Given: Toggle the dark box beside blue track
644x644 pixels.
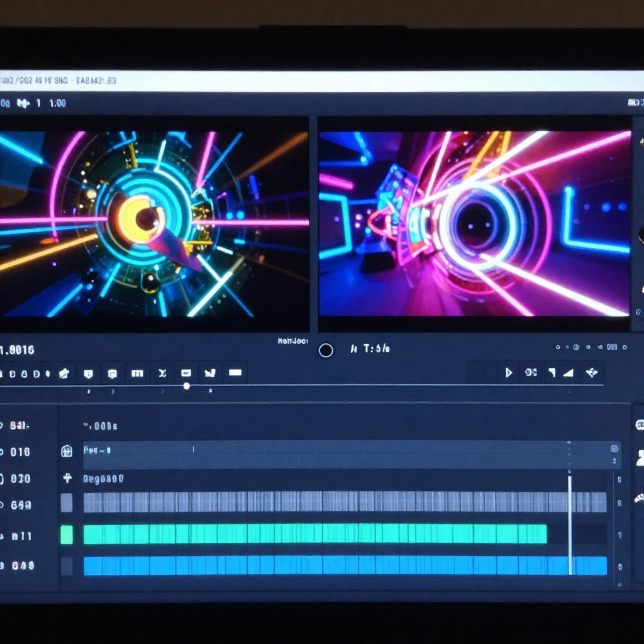Looking at the screenshot, I should [67, 566].
